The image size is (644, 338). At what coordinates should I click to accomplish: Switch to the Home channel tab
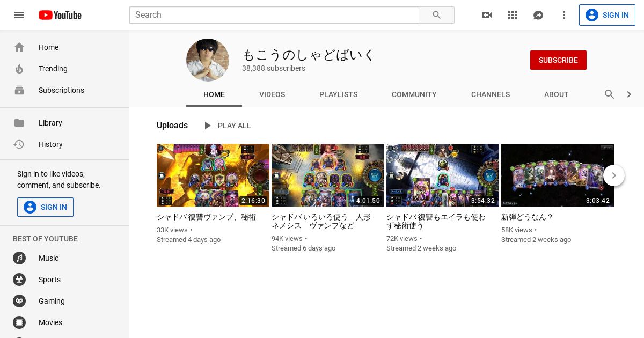coord(214,94)
